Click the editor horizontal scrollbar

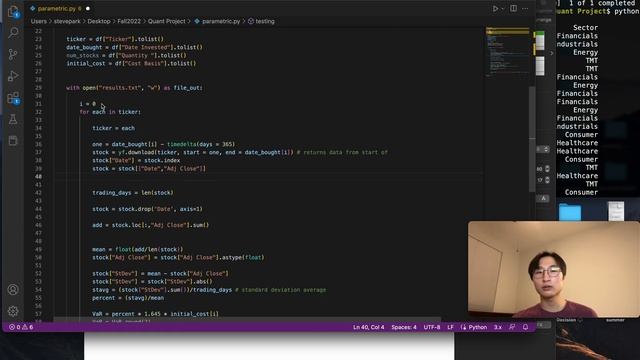pos(247,319)
